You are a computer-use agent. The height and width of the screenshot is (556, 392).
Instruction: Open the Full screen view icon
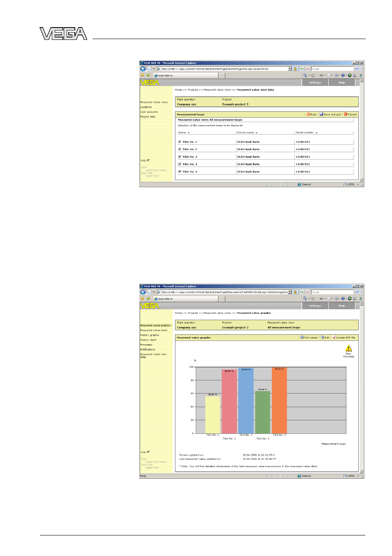(302, 337)
